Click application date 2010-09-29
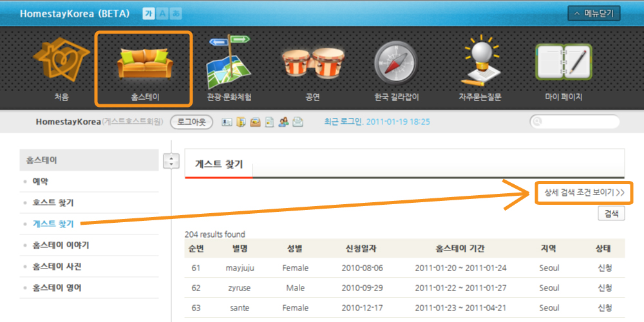Image resolution: width=644 pixels, height=322 pixels. coord(362,288)
